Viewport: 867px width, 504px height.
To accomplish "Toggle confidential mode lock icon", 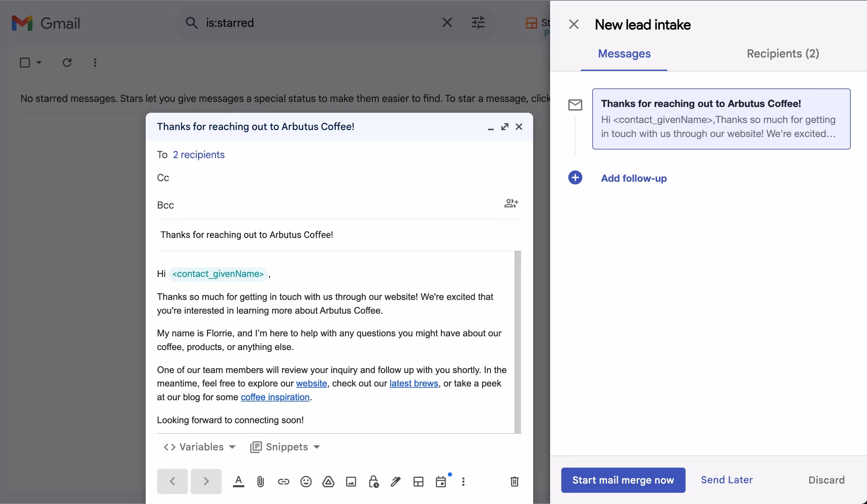I will [x=373, y=481].
